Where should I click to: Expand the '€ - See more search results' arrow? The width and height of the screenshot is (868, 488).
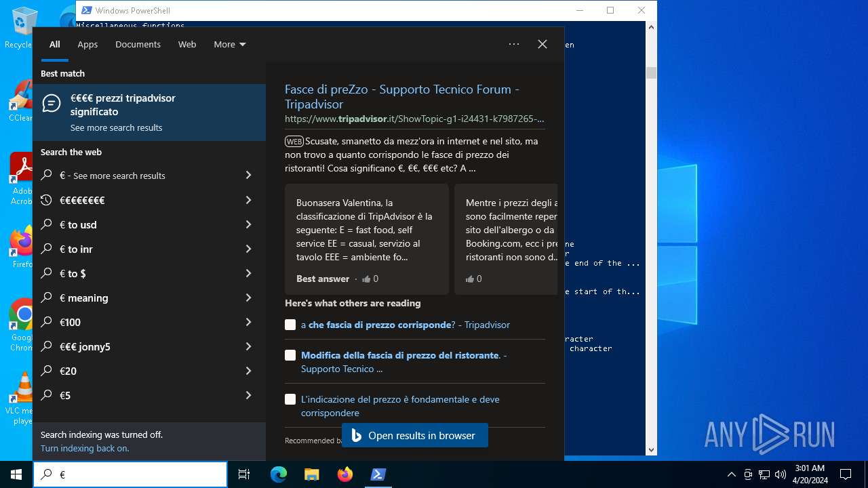tap(248, 176)
